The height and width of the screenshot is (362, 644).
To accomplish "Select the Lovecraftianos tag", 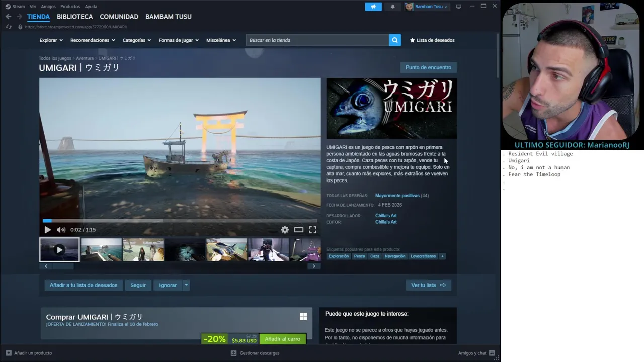I will click(423, 256).
